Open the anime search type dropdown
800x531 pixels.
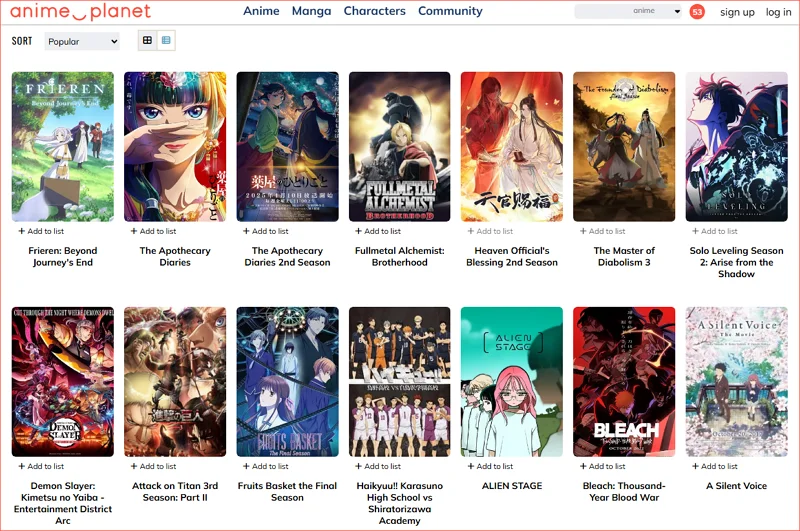[657, 11]
